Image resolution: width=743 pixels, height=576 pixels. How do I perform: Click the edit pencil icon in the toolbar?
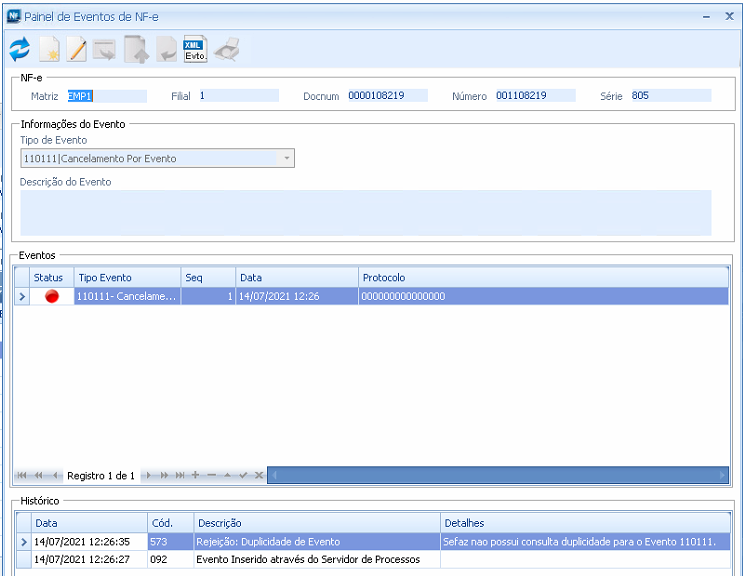click(77, 49)
